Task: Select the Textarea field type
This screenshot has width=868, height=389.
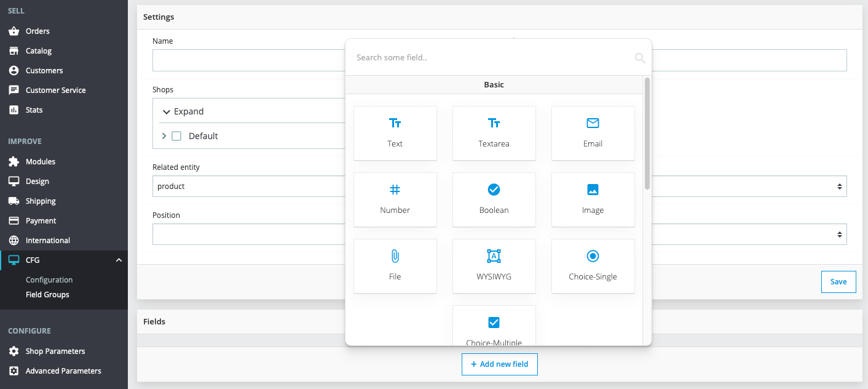Action: tap(494, 133)
